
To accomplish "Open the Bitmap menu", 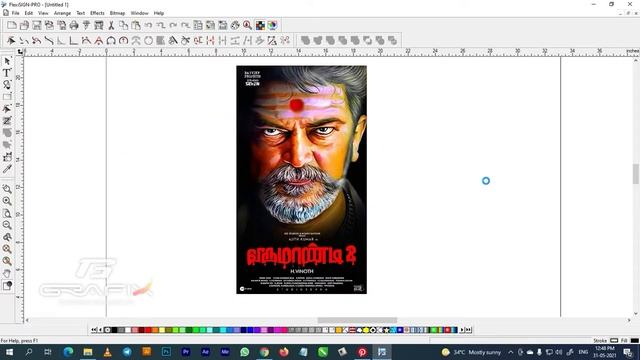I will (x=117, y=13).
